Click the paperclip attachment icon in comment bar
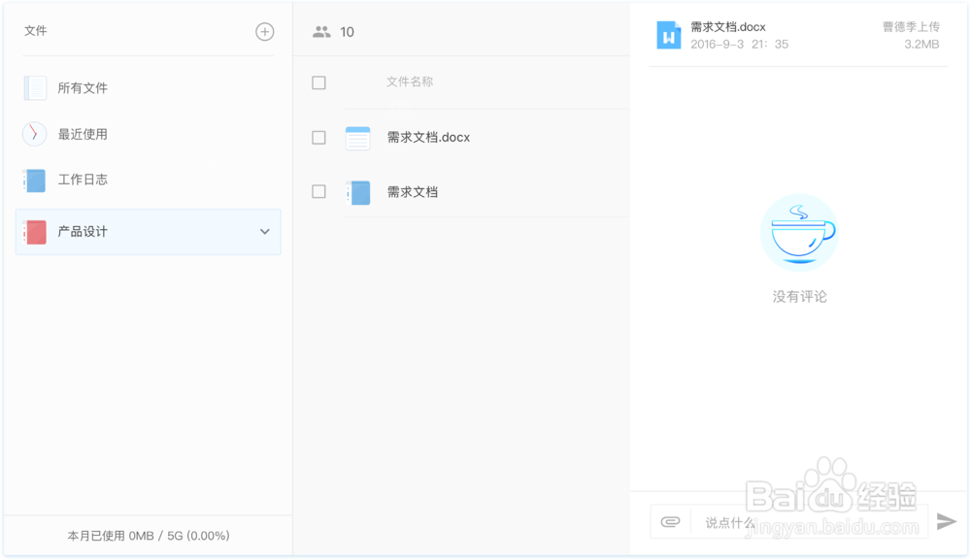 (x=669, y=521)
